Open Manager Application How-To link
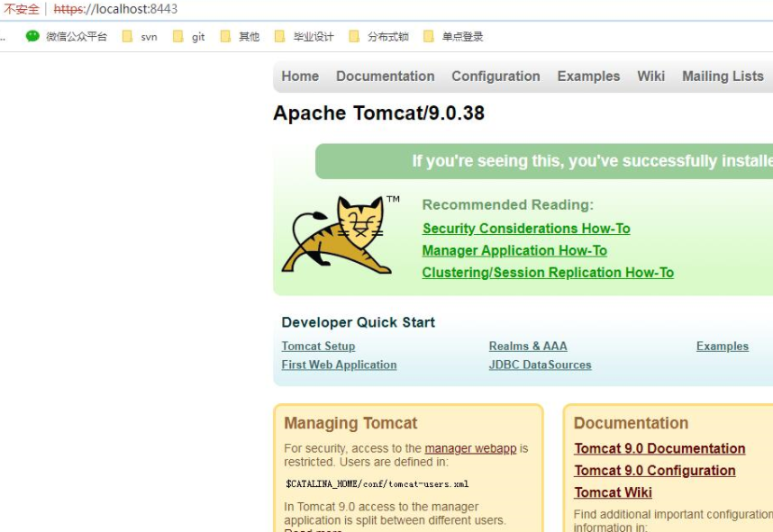Viewport: 773px width, 532px height. click(x=514, y=251)
